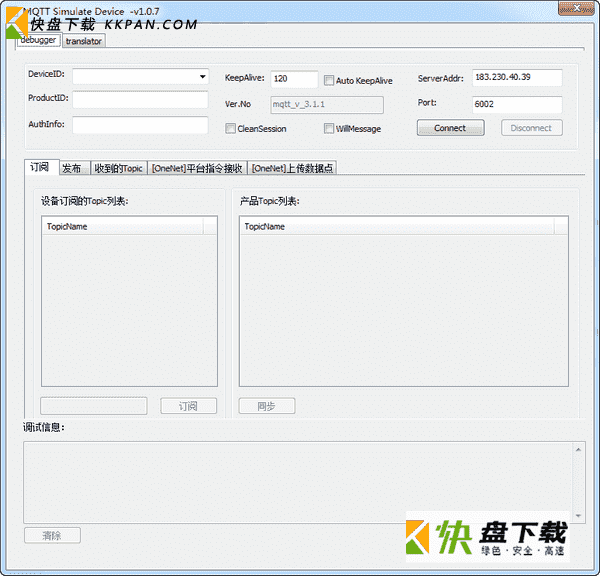Click the 调试信息 debug output text area

pos(298,482)
